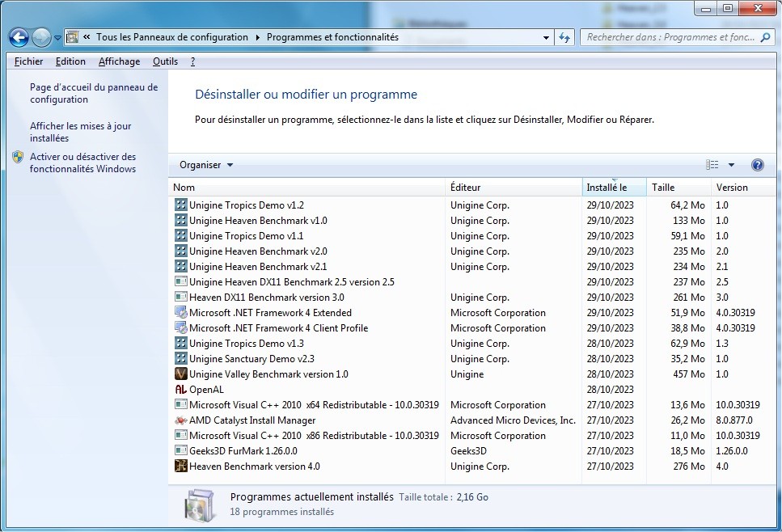Open Activer ou désactiver des fonctionnalités Windows

82,163
